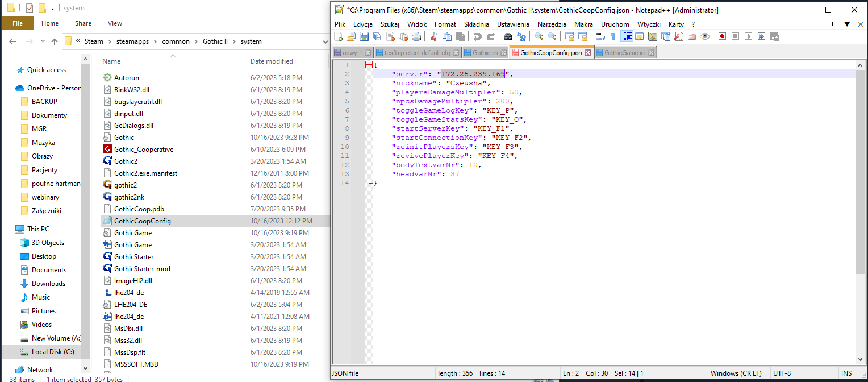The width and height of the screenshot is (868, 382).
Task: Open the Edycja menu
Action: pos(362,24)
